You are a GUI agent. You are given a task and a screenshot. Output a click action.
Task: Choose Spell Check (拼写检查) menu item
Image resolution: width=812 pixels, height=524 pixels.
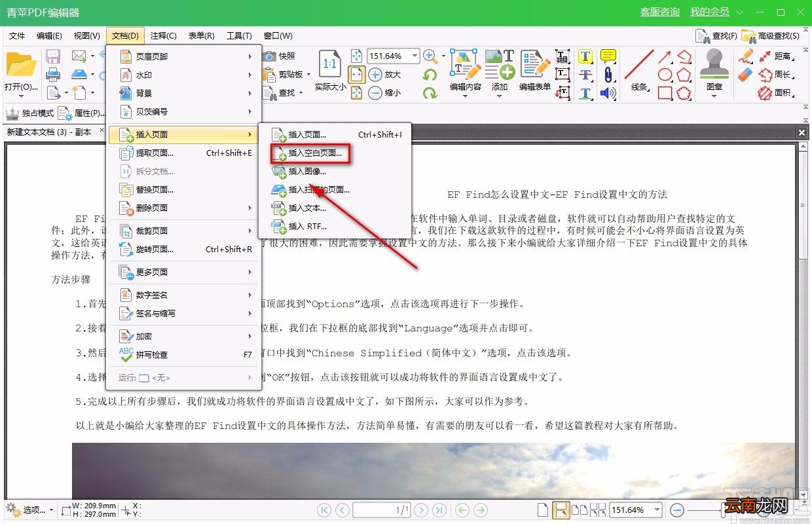tap(184, 354)
